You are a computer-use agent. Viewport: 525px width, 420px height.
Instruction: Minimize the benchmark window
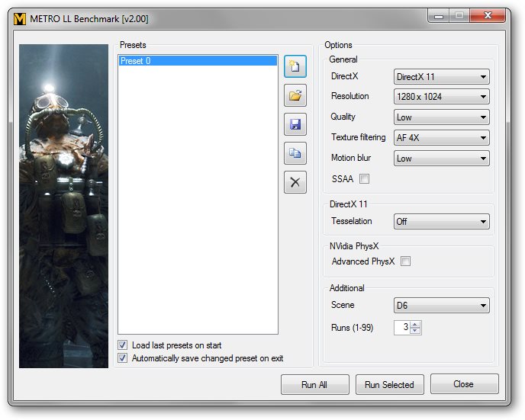[439, 16]
